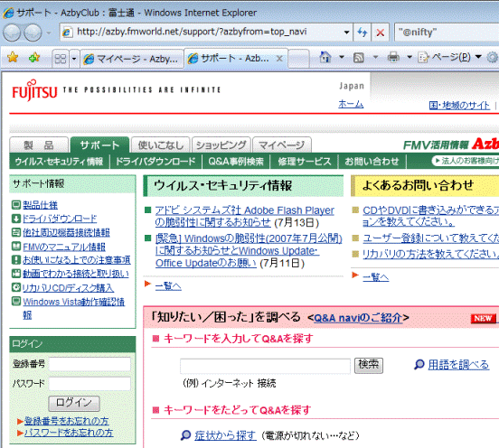Click the "@nifty" search box
Viewport: 499px width, 448px height.
pos(447,33)
